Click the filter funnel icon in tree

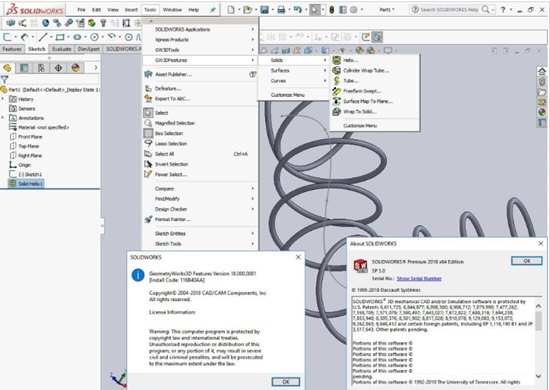pos(5,80)
